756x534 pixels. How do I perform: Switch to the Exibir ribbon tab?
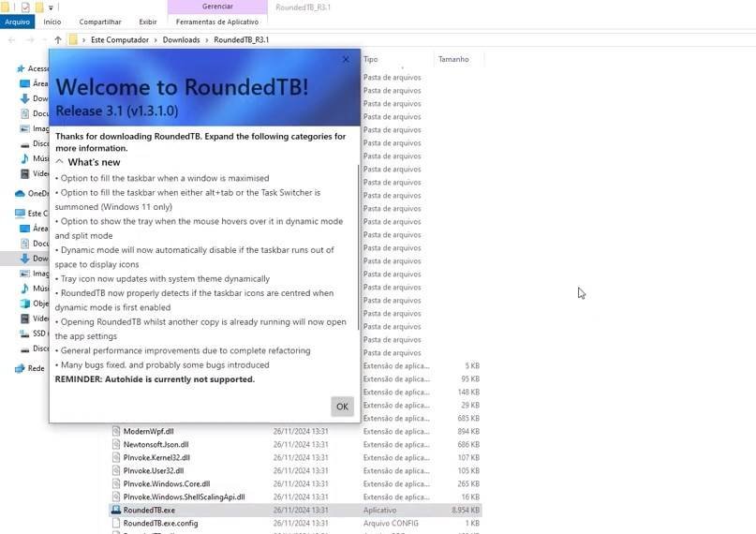point(148,22)
